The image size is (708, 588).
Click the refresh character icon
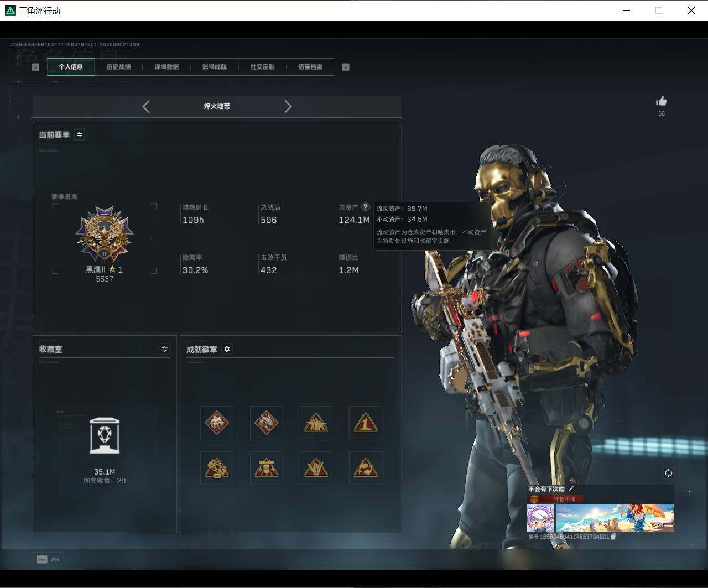pyautogui.click(x=668, y=472)
